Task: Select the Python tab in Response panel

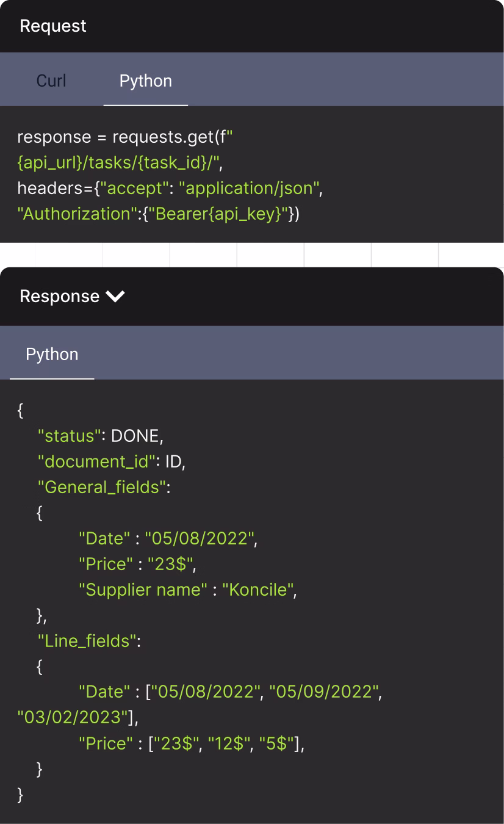Action: click(52, 354)
